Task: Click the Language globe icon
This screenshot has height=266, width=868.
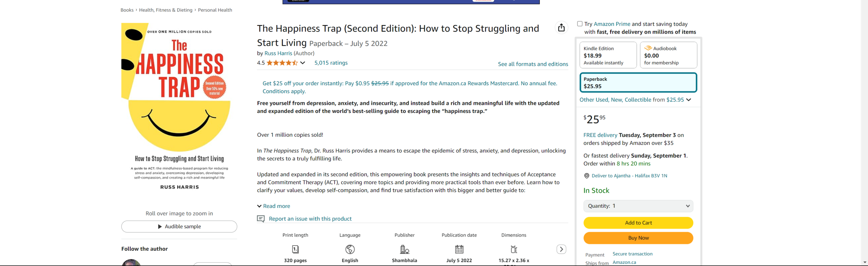Action: [x=350, y=249]
